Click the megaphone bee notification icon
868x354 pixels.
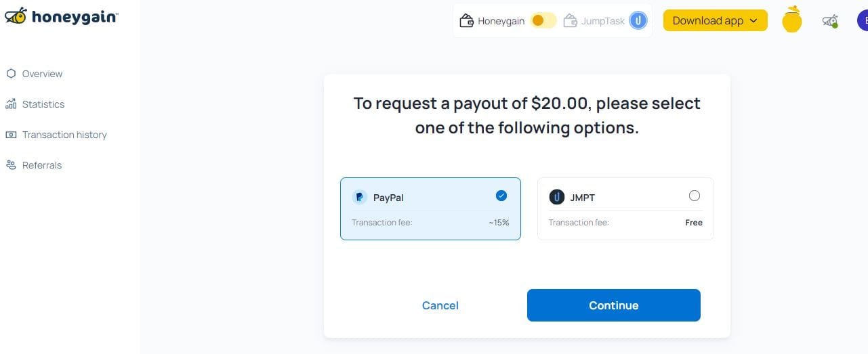pyautogui.click(x=830, y=22)
